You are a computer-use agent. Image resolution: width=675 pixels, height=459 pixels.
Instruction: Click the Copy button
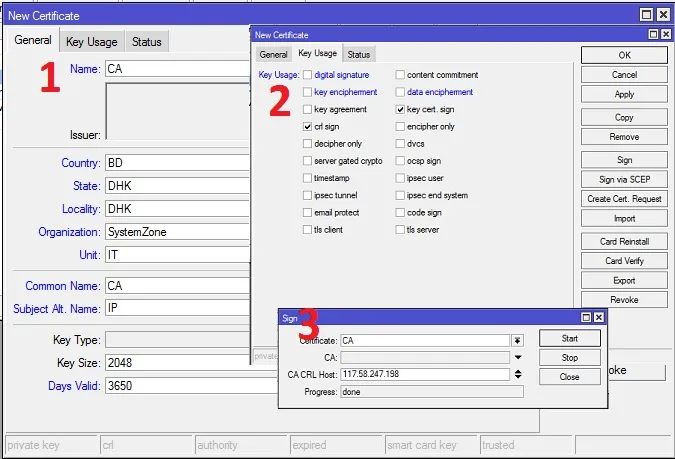coord(624,118)
